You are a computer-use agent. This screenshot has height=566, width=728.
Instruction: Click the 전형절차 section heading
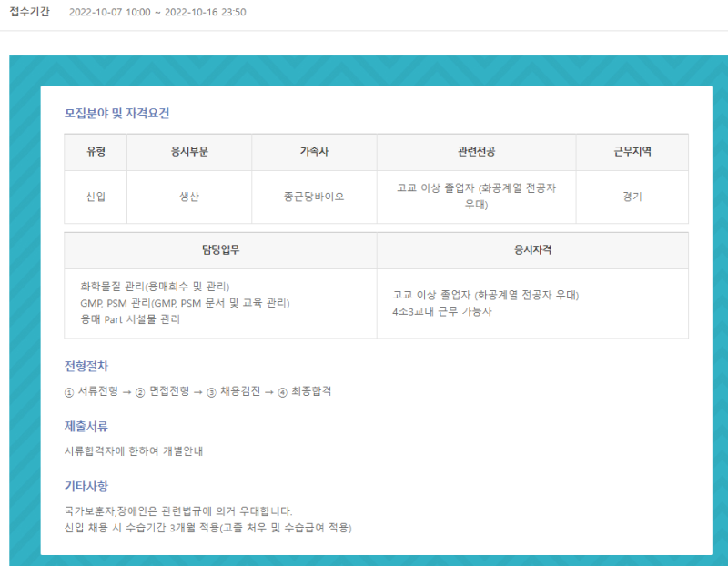coord(86,366)
